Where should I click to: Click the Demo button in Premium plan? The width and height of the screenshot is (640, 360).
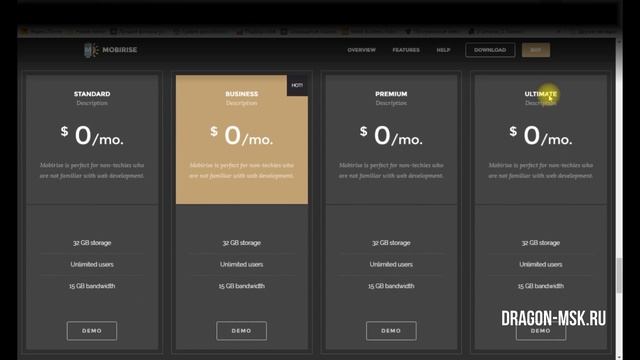pyautogui.click(x=391, y=331)
